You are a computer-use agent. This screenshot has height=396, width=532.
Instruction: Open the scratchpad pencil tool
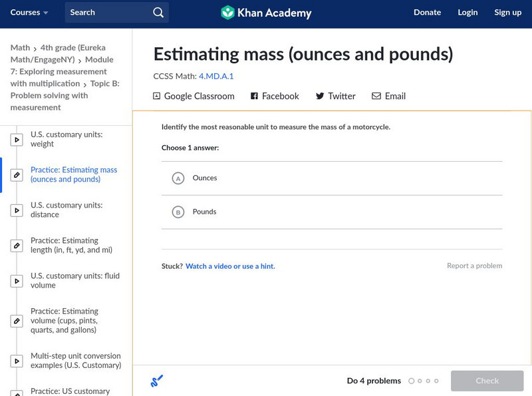click(x=157, y=381)
